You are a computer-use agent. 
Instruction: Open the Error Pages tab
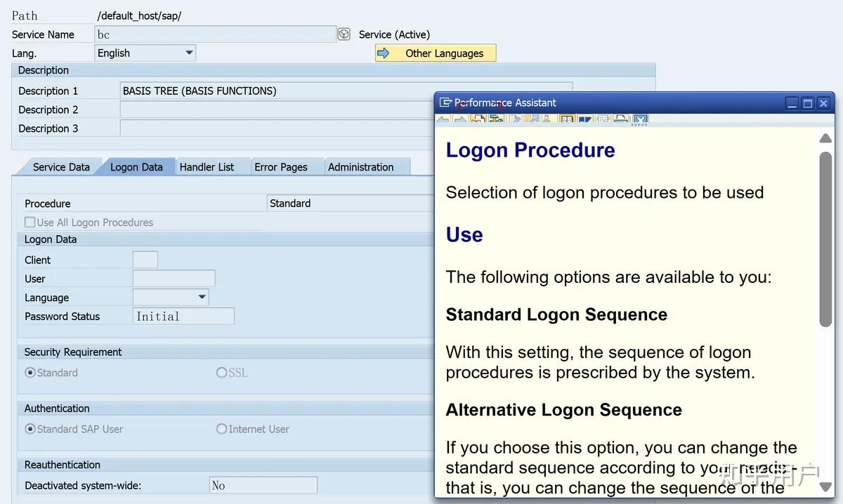click(x=281, y=166)
